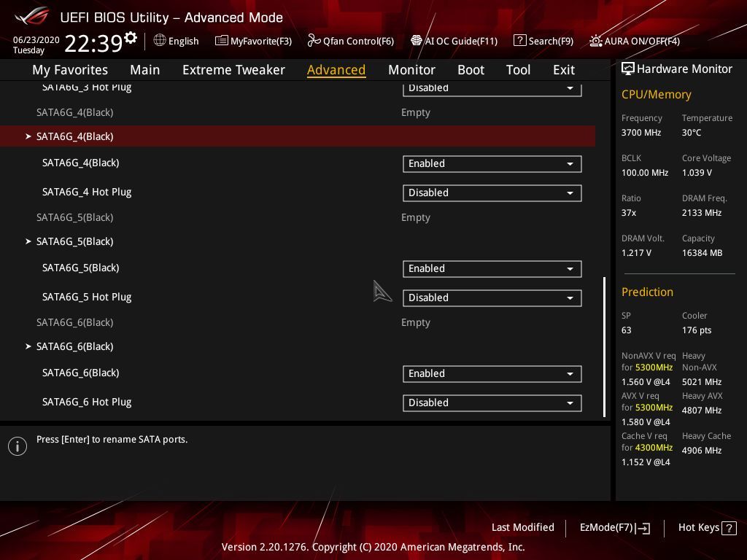Click the AURA light icon
747x560 pixels.
(x=595, y=41)
